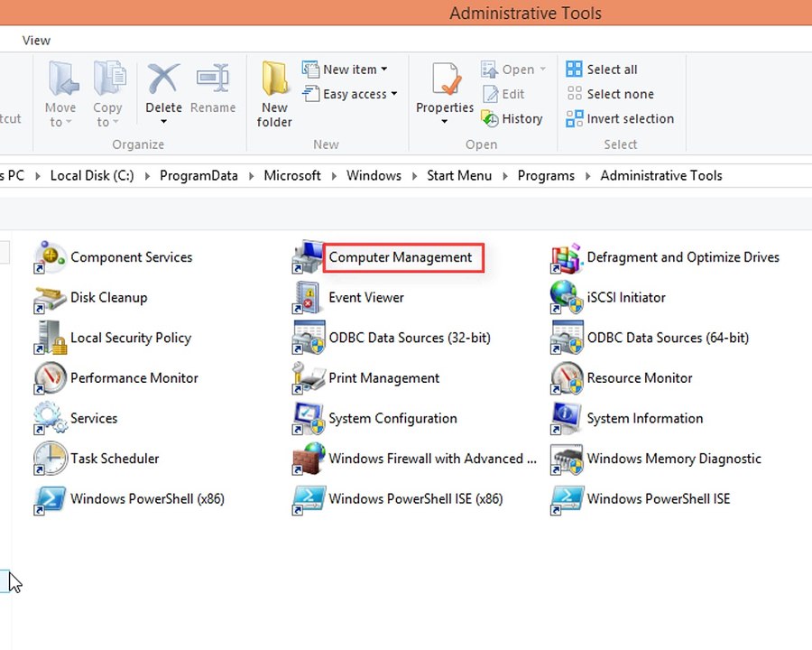Select the Resource Monitor icon
The image size is (812, 650).
tap(566, 378)
